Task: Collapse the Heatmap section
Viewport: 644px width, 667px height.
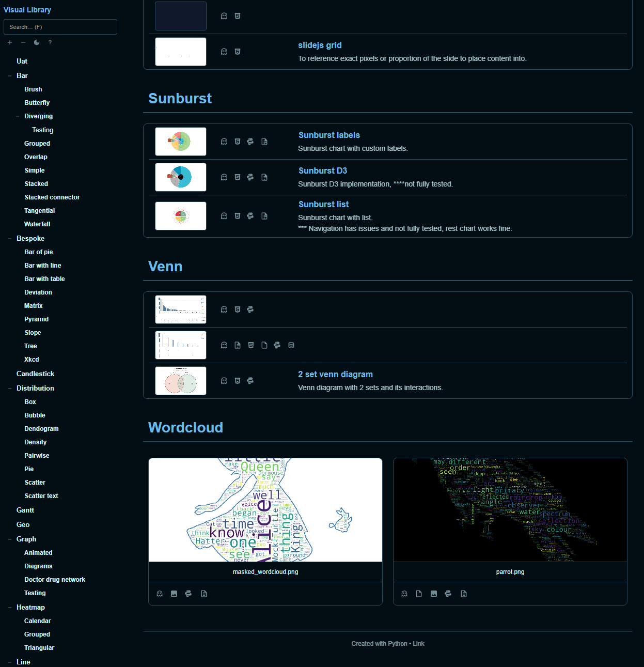Action: tap(9, 607)
